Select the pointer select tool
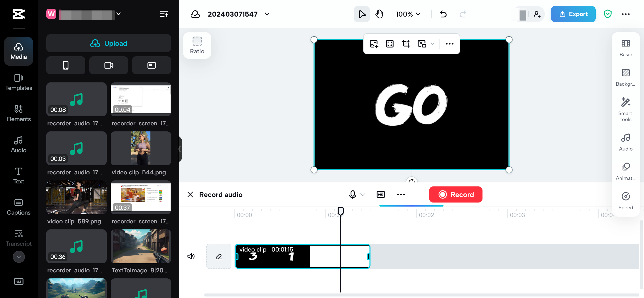 [362, 14]
